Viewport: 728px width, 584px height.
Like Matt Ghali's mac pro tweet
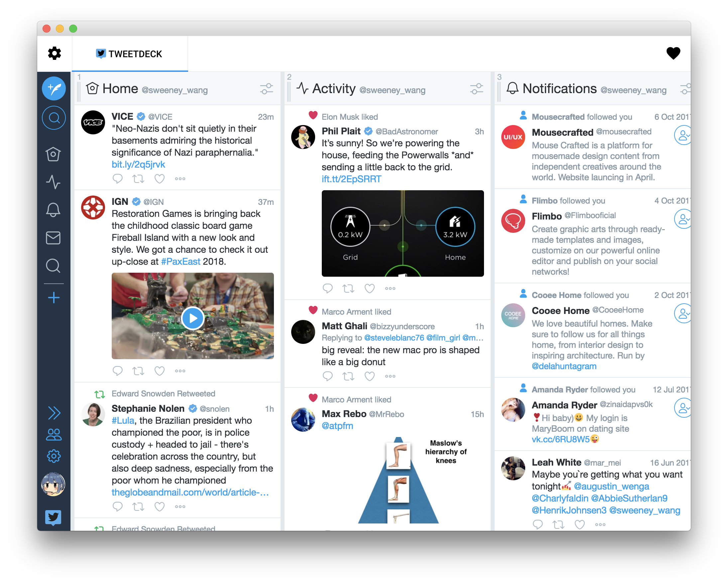tap(369, 376)
